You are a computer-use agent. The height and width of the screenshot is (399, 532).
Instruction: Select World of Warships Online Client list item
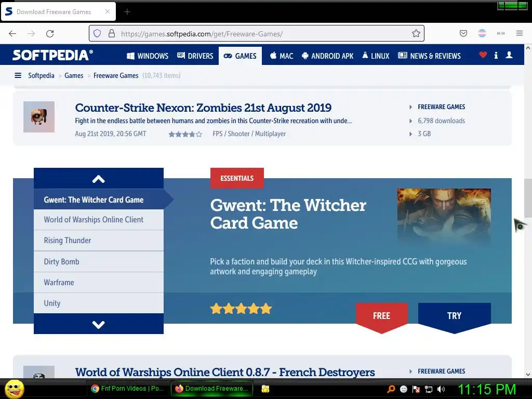coord(99,220)
